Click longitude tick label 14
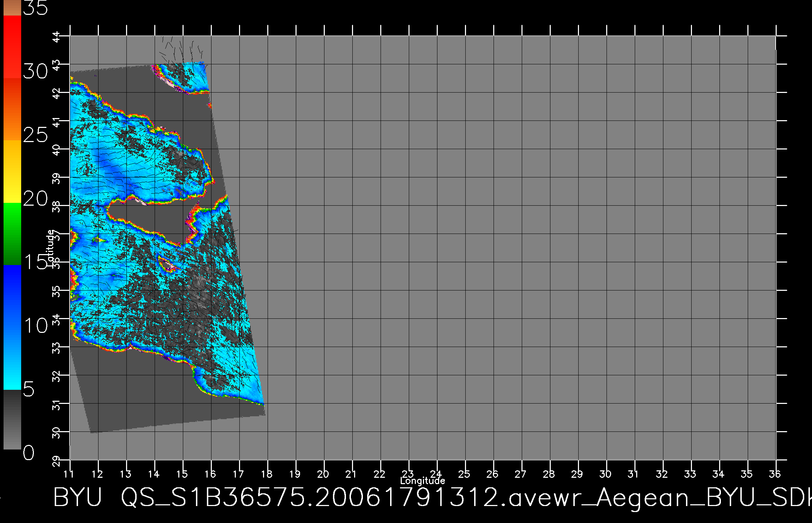Image resolution: width=812 pixels, height=523 pixels. click(x=154, y=474)
